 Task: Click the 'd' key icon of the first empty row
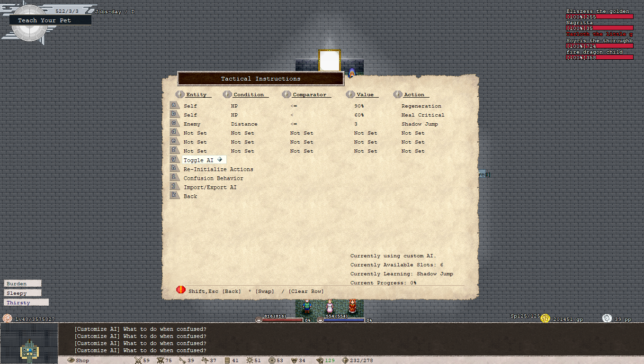[175, 132]
